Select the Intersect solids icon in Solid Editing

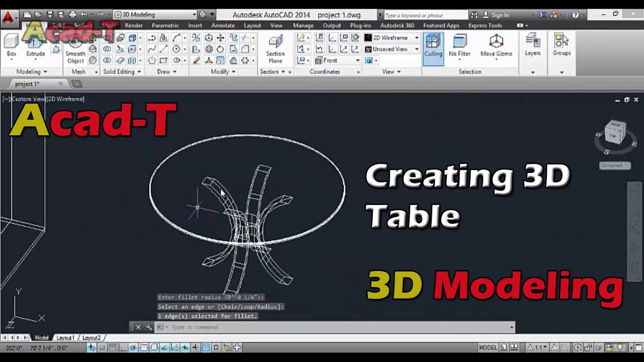tap(107, 60)
